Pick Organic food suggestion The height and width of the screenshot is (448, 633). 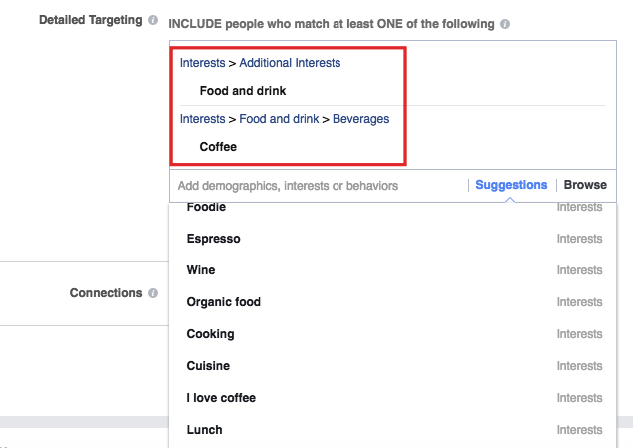(x=393, y=302)
